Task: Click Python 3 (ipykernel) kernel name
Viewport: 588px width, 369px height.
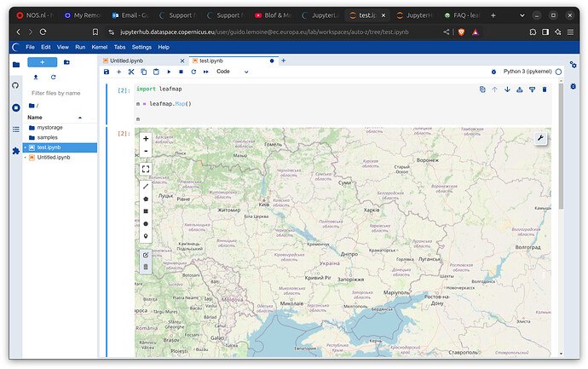Action: pyautogui.click(x=526, y=72)
